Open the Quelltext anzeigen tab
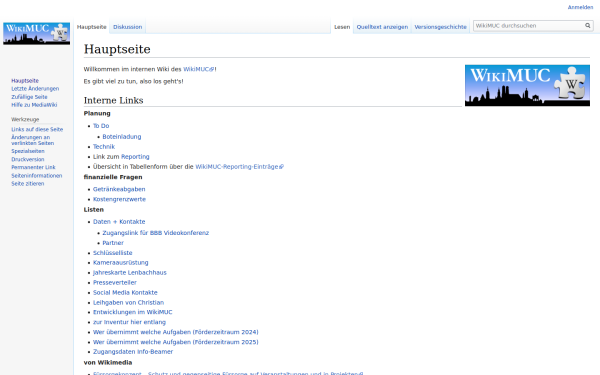600x375 pixels. [382, 27]
